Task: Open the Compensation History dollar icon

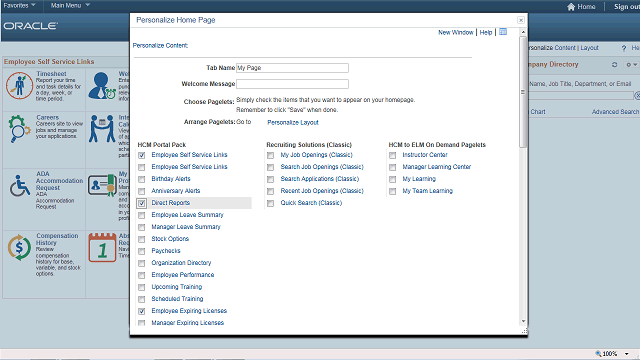Action: click(19, 247)
